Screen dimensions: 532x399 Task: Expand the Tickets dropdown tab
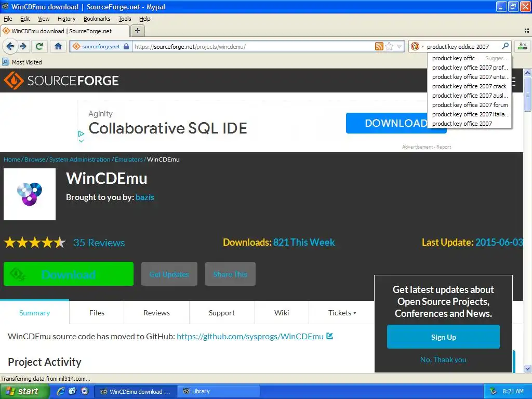(x=342, y=313)
